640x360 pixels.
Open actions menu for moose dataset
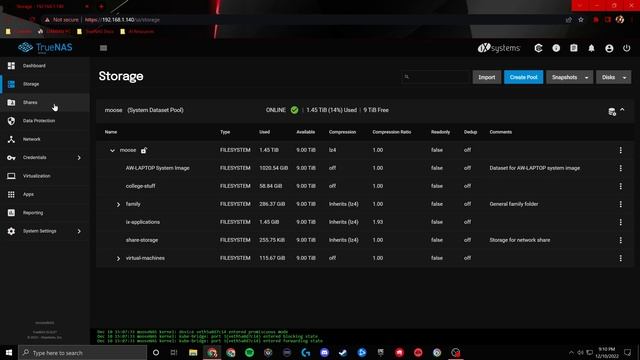[x=620, y=150]
